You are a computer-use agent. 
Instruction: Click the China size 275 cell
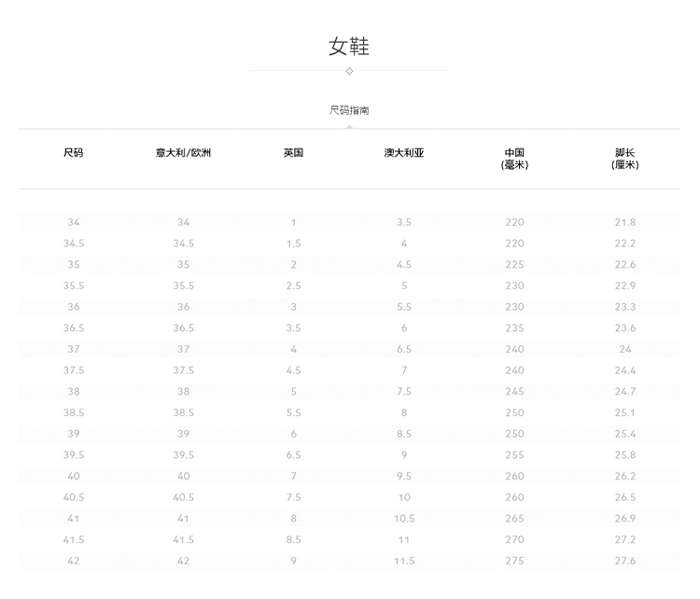coord(514,561)
